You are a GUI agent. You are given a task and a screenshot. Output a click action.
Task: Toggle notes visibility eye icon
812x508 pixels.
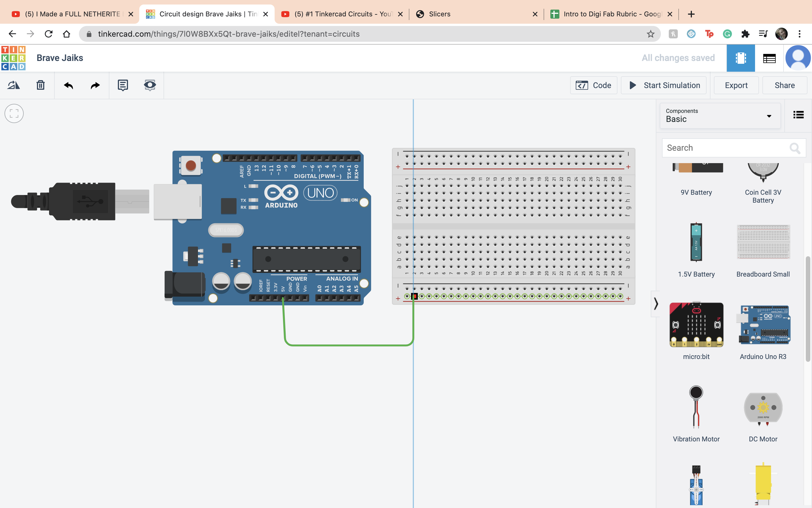tap(150, 85)
